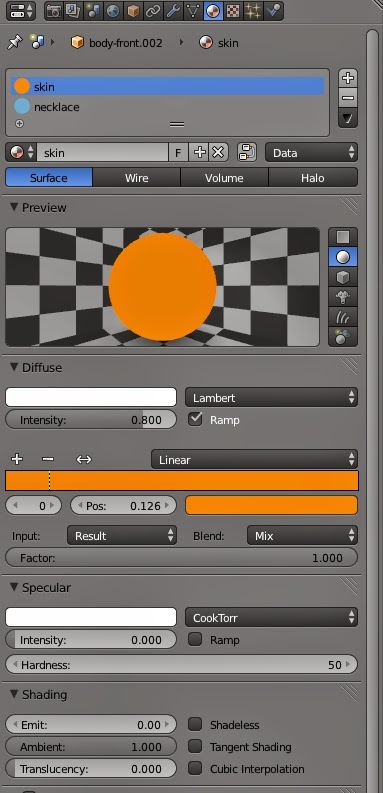Preview material on flat plane

tap(343, 237)
